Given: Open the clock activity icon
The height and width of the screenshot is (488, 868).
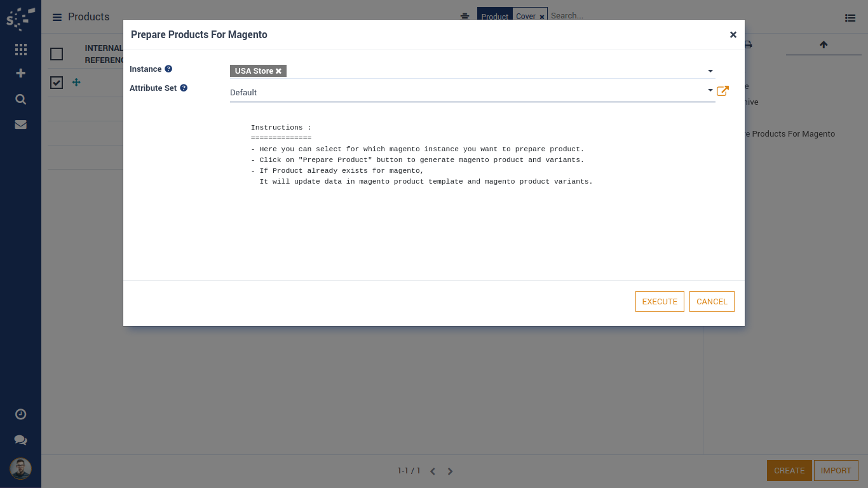Looking at the screenshot, I should click(20, 414).
